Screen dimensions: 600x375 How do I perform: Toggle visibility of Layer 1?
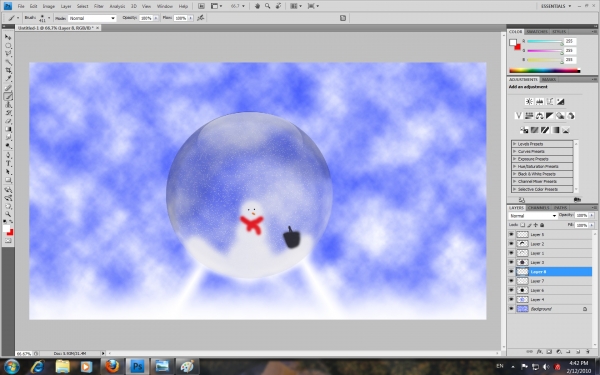[511, 253]
